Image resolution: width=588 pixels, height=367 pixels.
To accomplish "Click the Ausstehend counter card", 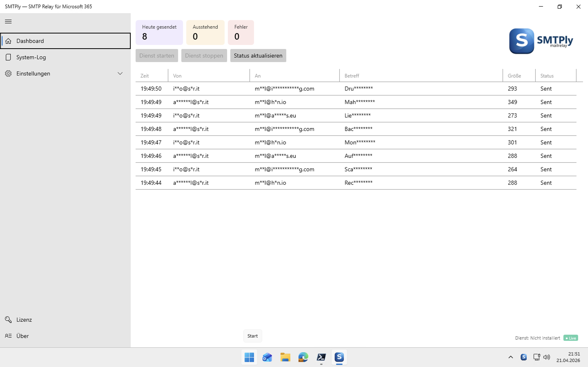I will pos(205,32).
